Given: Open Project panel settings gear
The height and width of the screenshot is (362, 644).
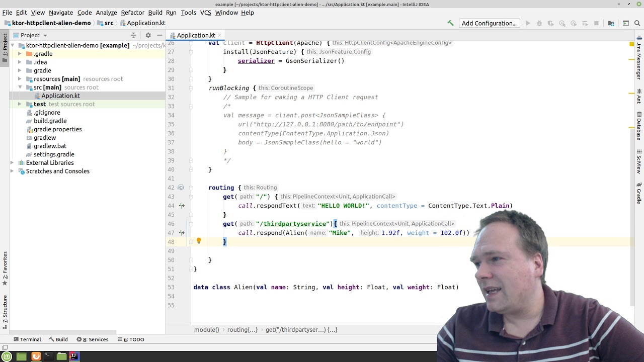Looking at the screenshot, I should tap(148, 35).
